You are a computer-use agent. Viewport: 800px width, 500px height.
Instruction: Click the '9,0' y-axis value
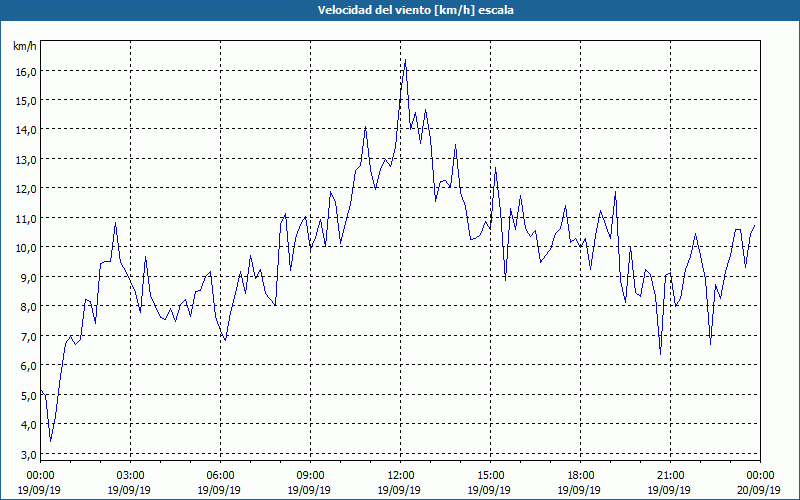click(x=29, y=278)
